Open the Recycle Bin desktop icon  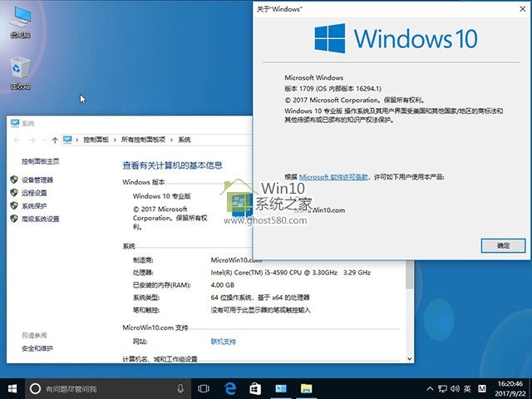point(20,73)
